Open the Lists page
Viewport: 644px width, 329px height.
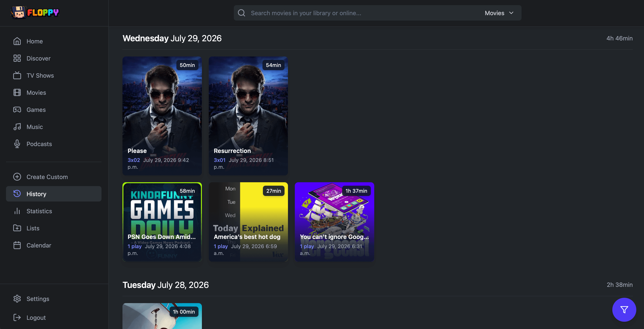(x=54, y=228)
